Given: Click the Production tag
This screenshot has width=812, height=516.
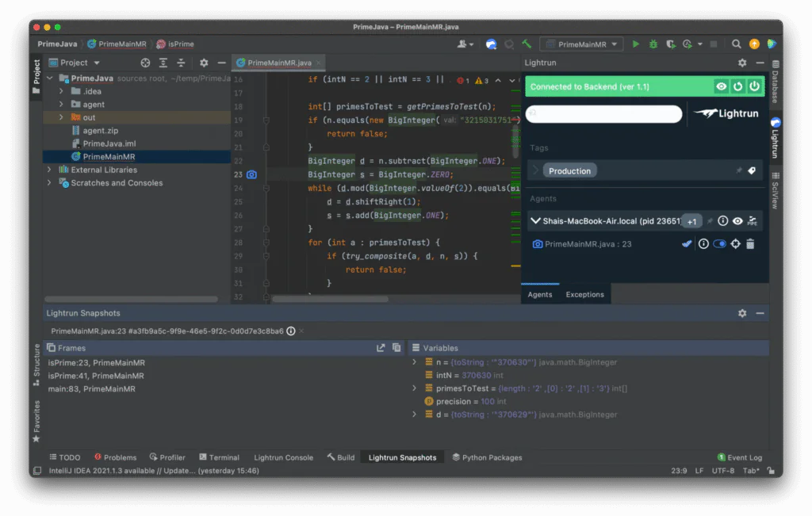Looking at the screenshot, I should [x=569, y=170].
